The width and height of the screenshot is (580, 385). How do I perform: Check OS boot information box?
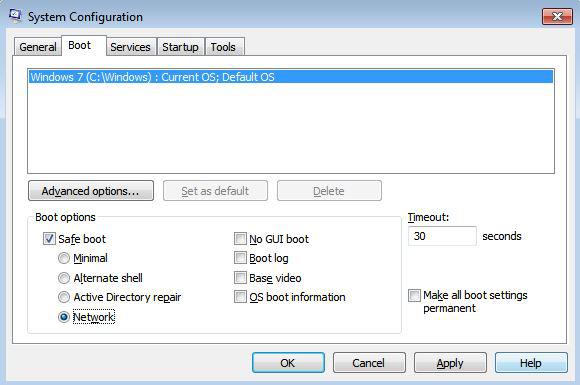(x=240, y=297)
